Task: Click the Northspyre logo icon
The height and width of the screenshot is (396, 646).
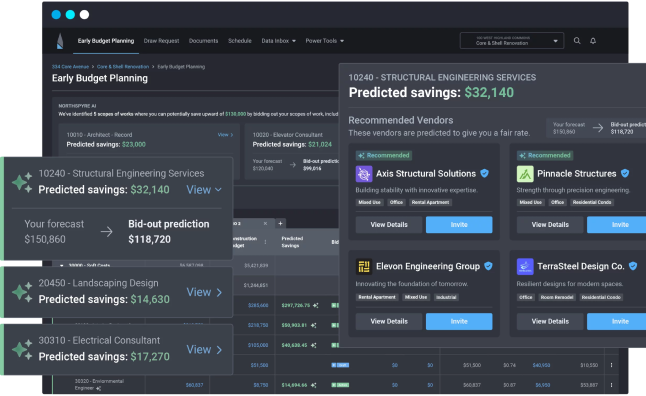Action: click(x=60, y=41)
